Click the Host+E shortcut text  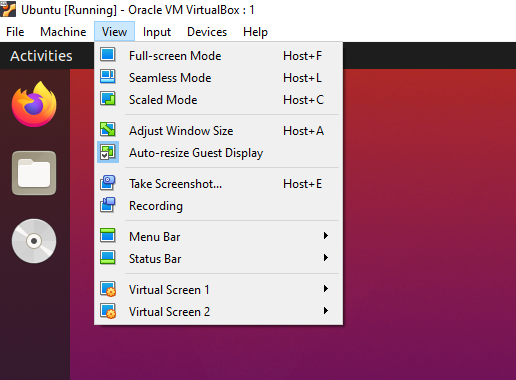302,184
